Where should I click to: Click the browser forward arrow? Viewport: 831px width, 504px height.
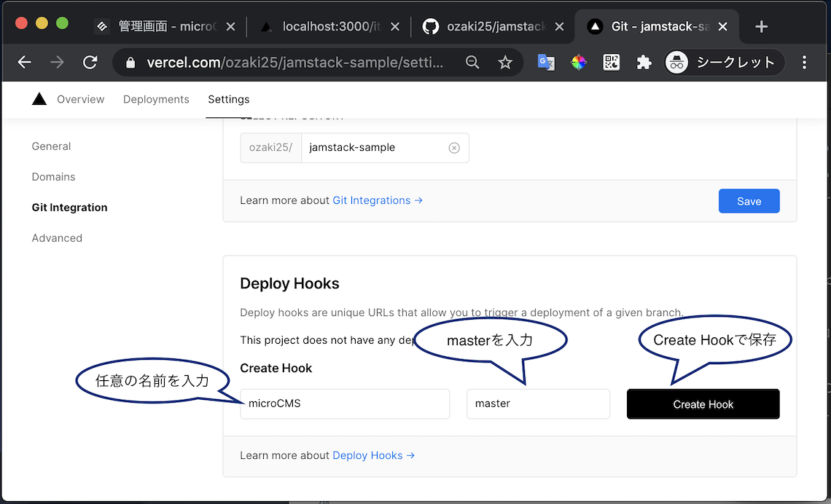[x=57, y=63]
